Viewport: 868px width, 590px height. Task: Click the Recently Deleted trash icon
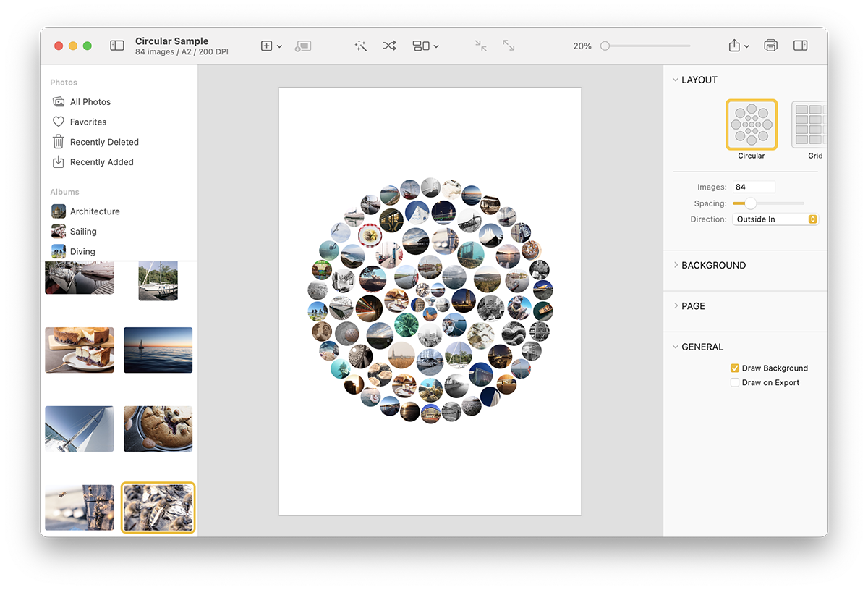(x=59, y=142)
